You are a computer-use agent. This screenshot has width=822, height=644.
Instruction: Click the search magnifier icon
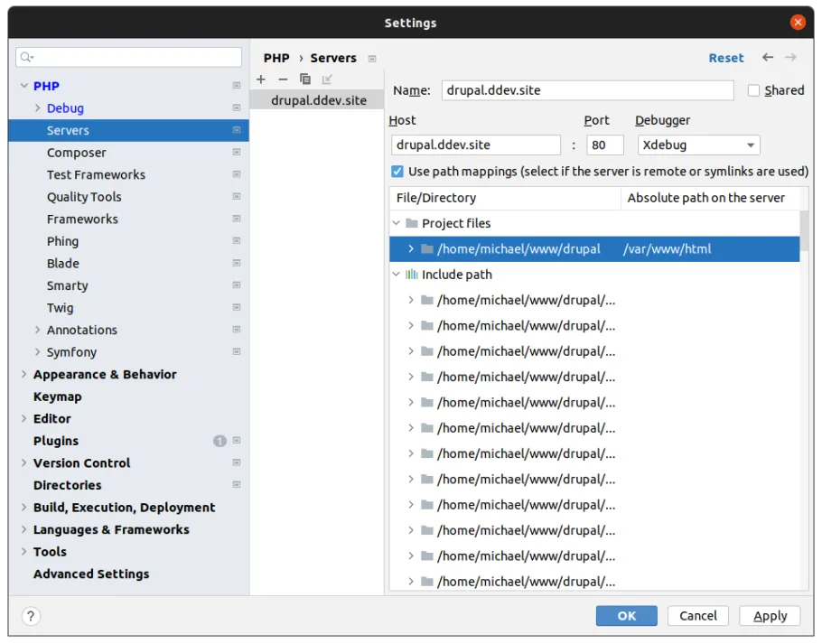[26, 57]
